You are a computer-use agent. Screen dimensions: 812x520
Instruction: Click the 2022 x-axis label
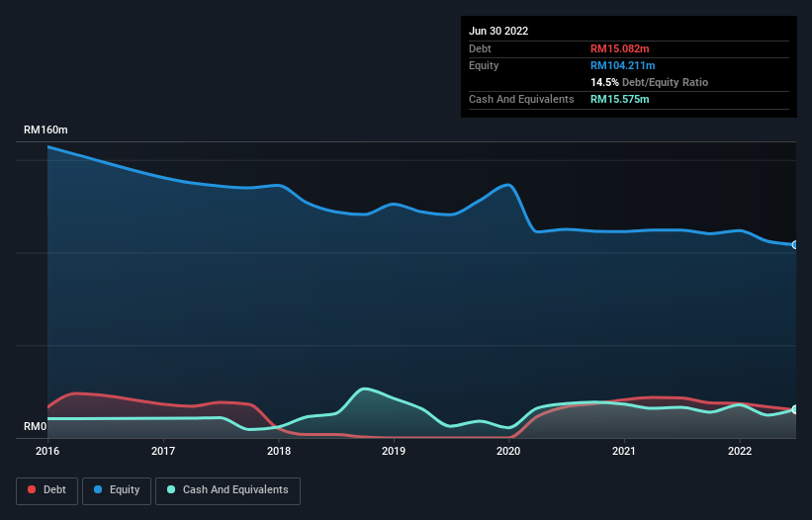coord(740,451)
